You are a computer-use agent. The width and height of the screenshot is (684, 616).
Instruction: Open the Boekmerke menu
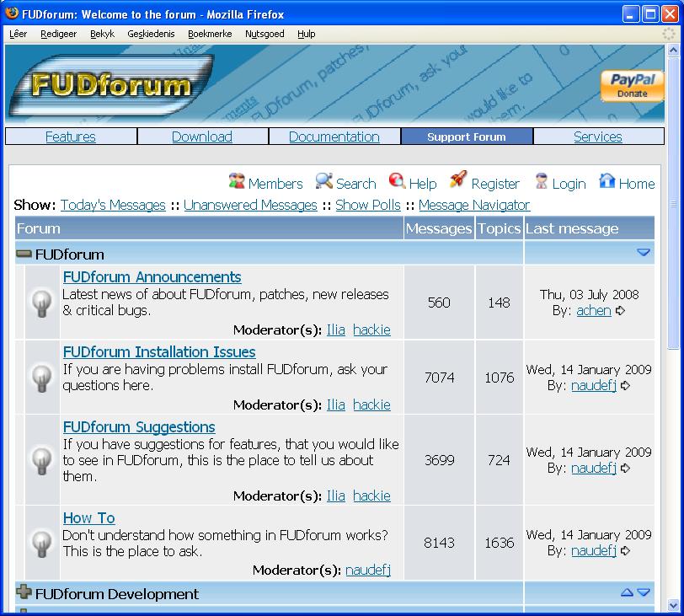click(x=210, y=34)
